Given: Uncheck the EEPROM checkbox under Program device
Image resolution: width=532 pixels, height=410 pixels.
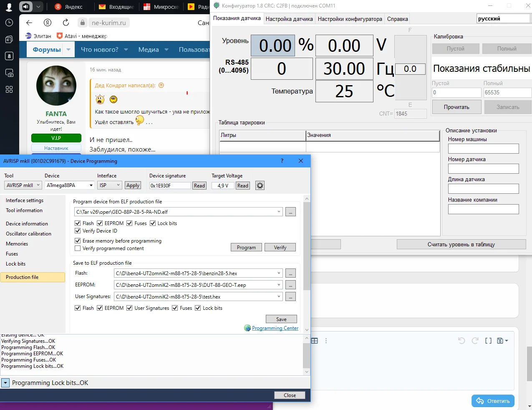Looking at the screenshot, I should pos(100,223).
